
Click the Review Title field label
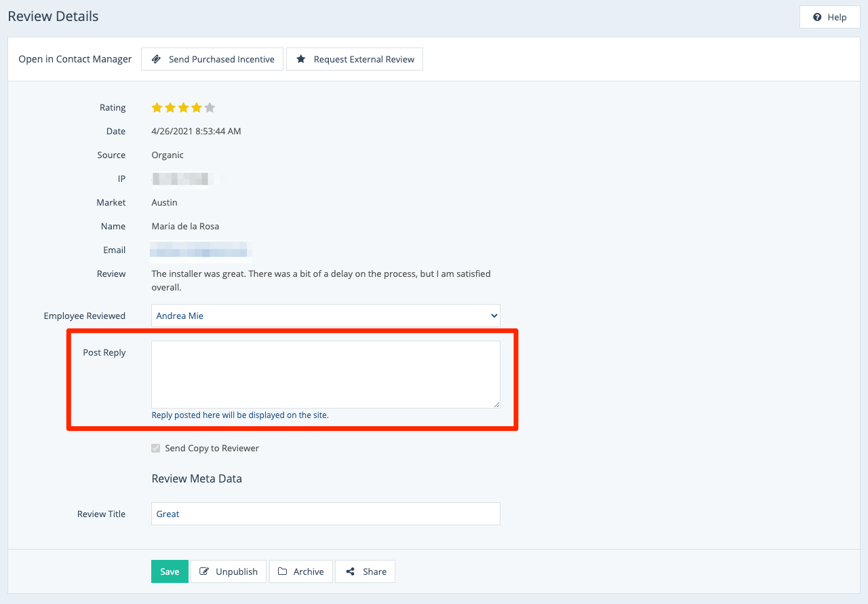point(101,514)
